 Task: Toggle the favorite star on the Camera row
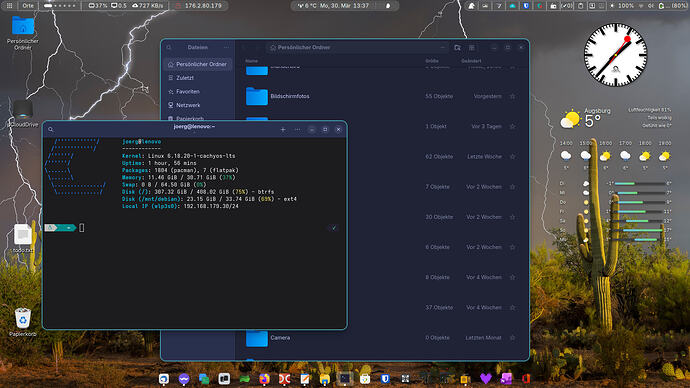(x=513, y=338)
